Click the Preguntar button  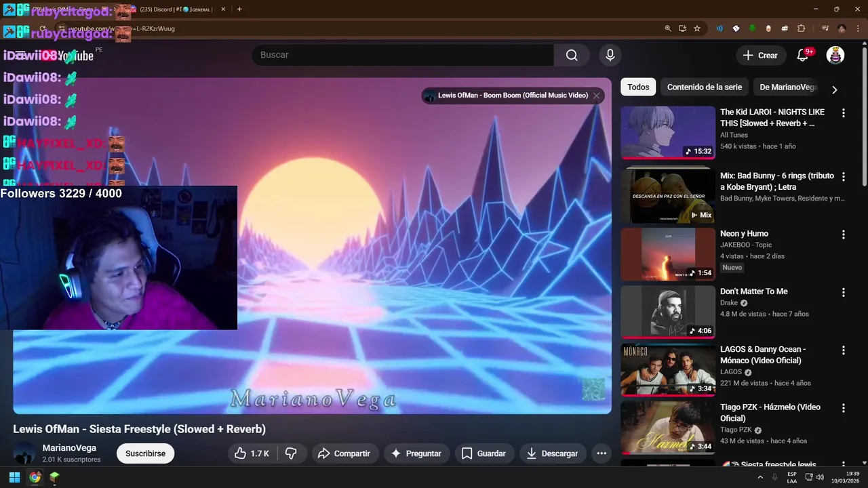click(x=416, y=453)
